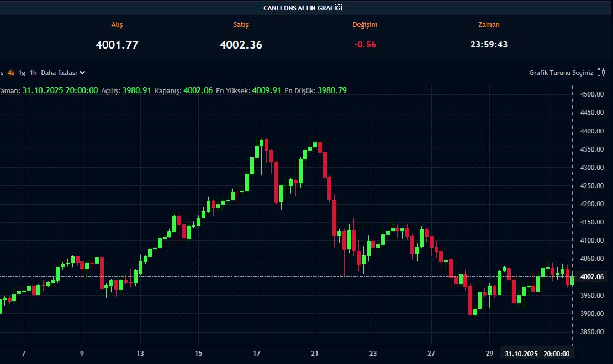Click the En Yüksek value 4009.91

point(267,90)
